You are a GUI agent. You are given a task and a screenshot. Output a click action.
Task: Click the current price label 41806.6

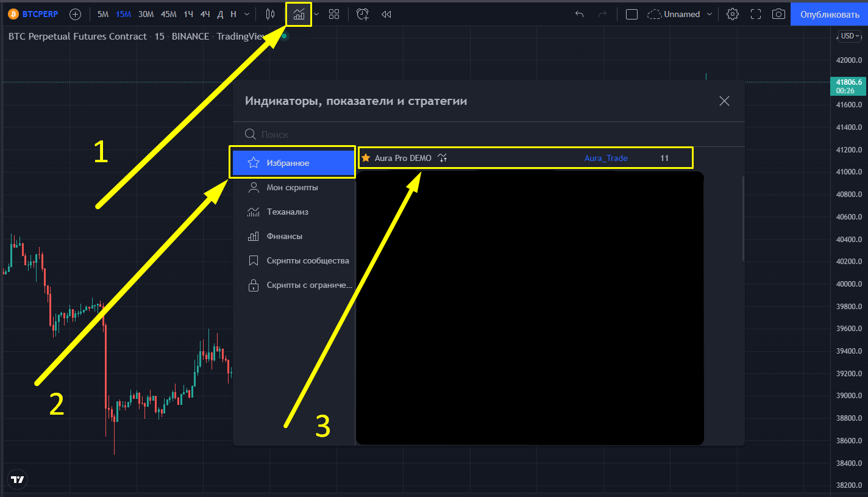(849, 86)
